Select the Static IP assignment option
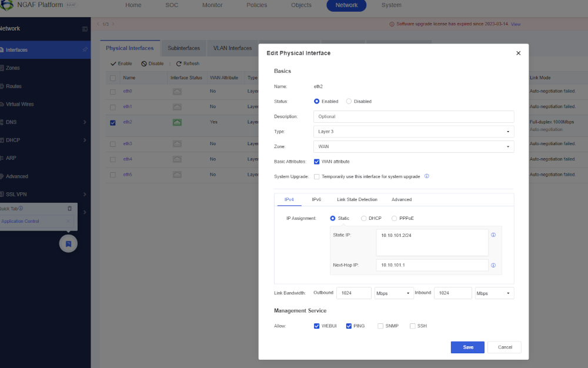Screen dimensions: 588x368 tap(333, 218)
